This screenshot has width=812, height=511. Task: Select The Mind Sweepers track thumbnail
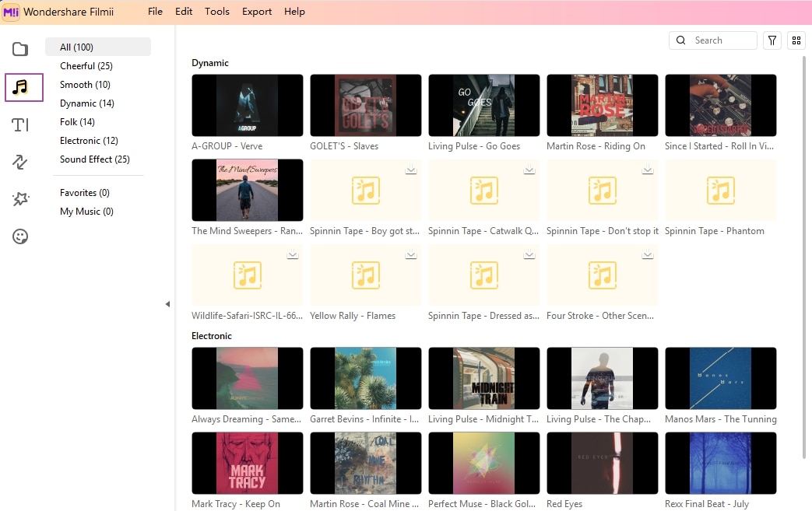[247, 191]
